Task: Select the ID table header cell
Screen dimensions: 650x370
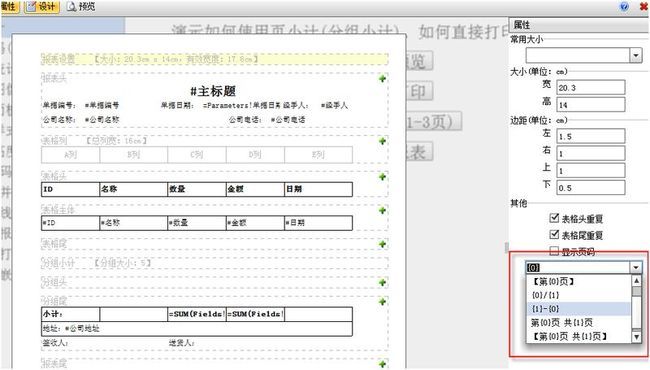Action: (70, 189)
